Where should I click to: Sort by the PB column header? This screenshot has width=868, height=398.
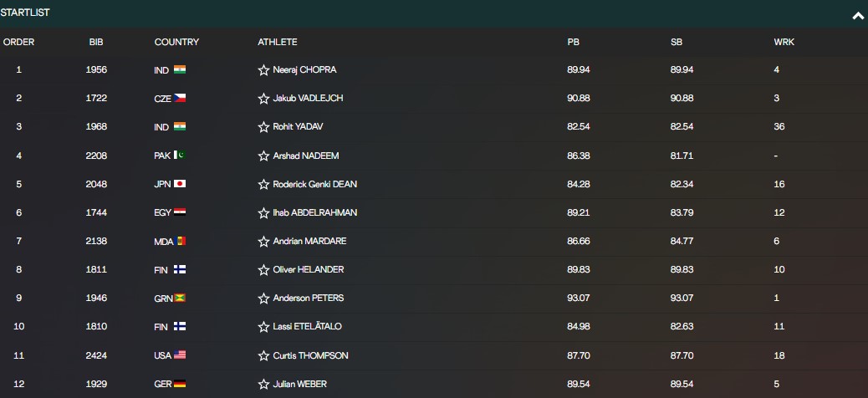[x=573, y=42]
